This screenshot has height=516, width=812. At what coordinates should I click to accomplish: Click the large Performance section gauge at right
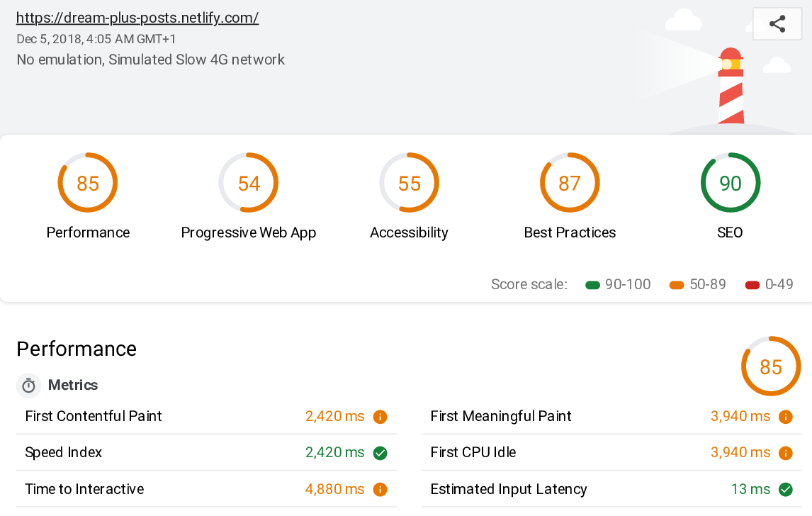(770, 366)
